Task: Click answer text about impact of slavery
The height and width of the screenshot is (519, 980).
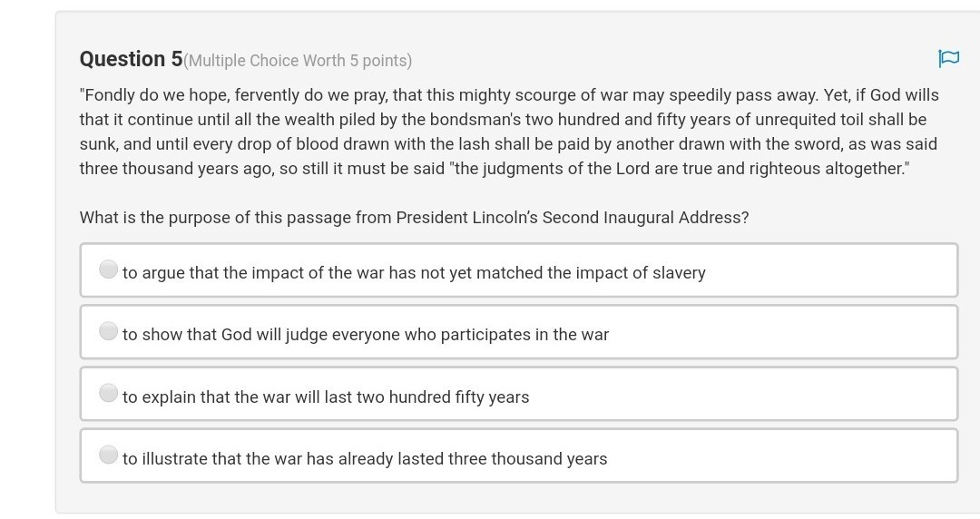Action: pyautogui.click(x=414, y=273)
